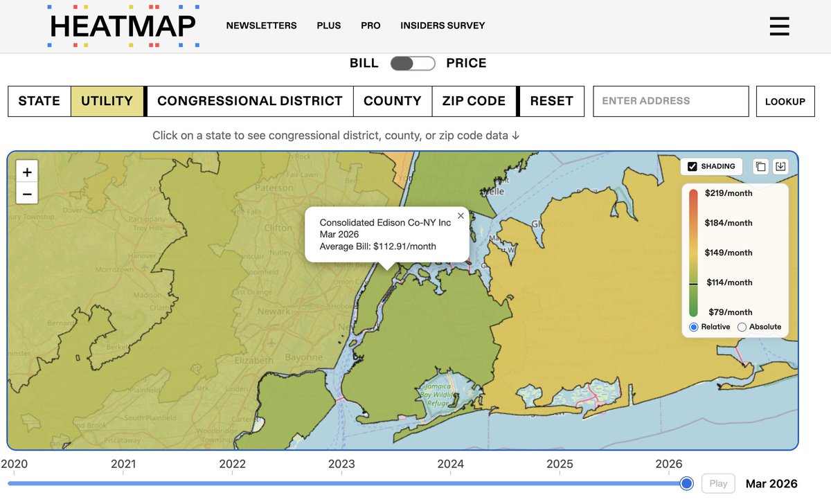The width and height of the screenshot is (831, 504).
Task: Jump to 2024 on the timeline
Action: 451,464
